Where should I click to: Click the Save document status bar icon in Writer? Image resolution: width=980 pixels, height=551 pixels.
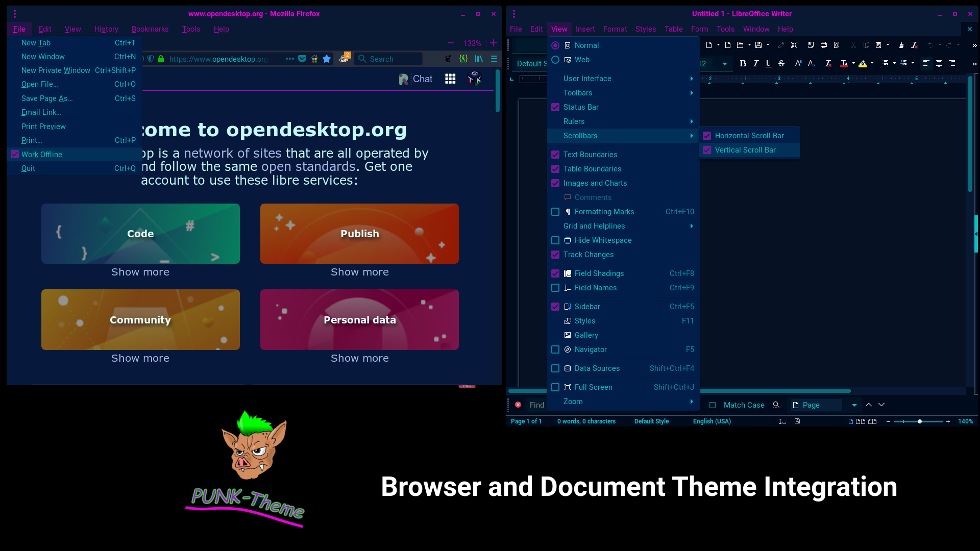pos(797,421)
